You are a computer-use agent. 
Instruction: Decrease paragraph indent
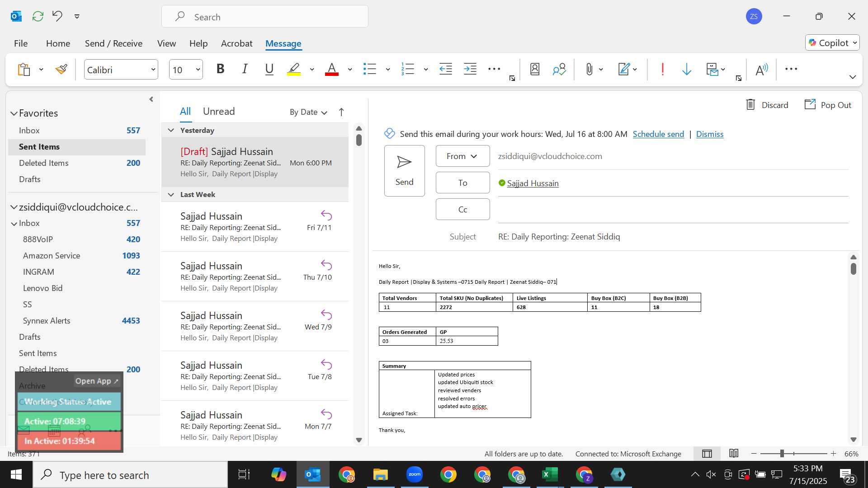coord(446,69)
